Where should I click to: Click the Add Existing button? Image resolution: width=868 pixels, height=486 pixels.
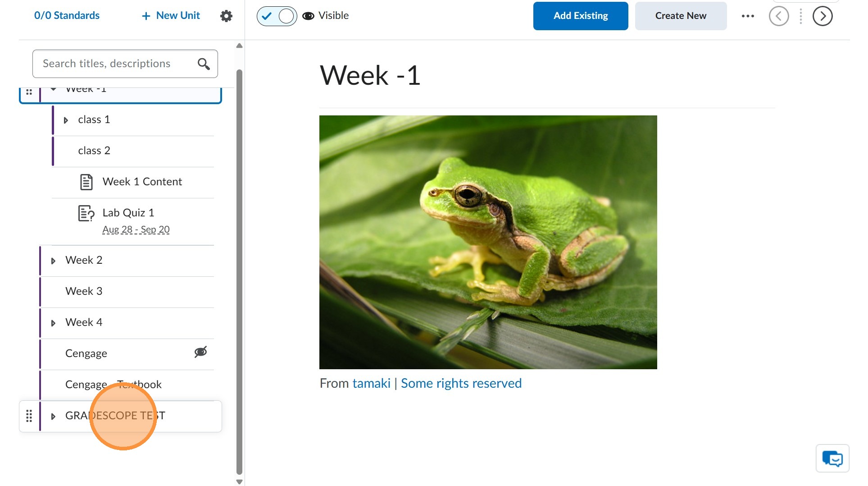click(x=580, y=16)
